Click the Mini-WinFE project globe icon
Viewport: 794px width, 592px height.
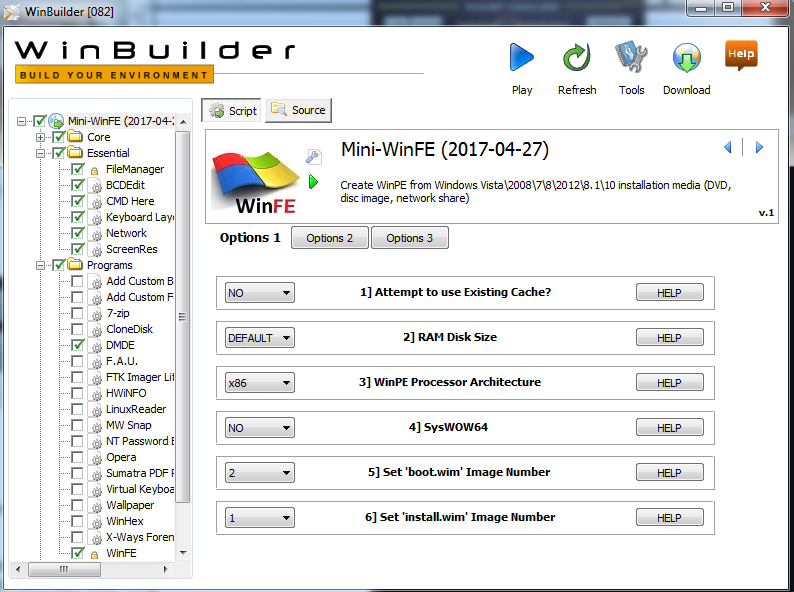click(56, 121)
